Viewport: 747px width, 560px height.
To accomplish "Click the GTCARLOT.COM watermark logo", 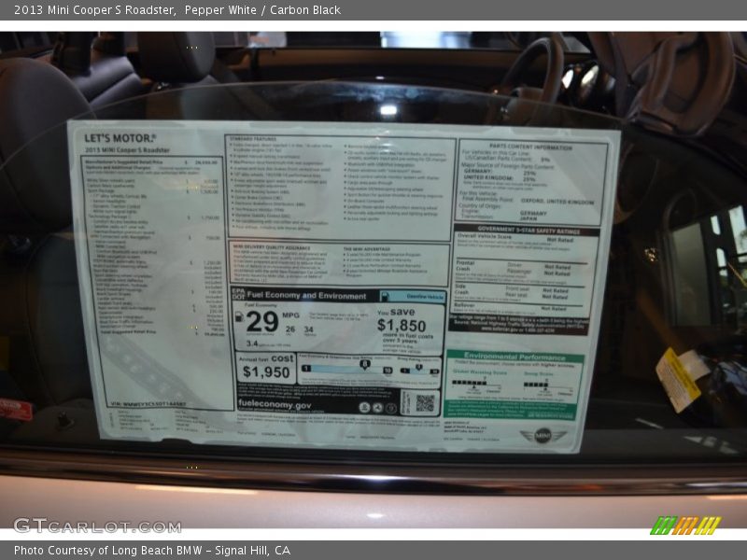I will tap(84, 525).
